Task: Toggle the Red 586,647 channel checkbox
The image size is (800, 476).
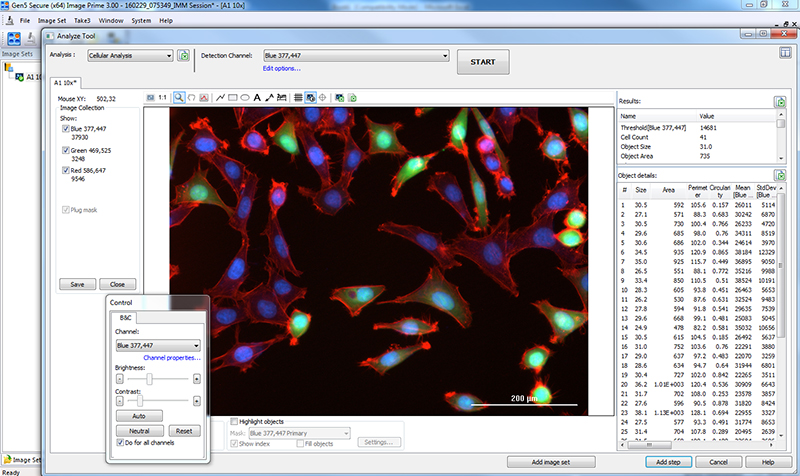Action: (66, 172)
